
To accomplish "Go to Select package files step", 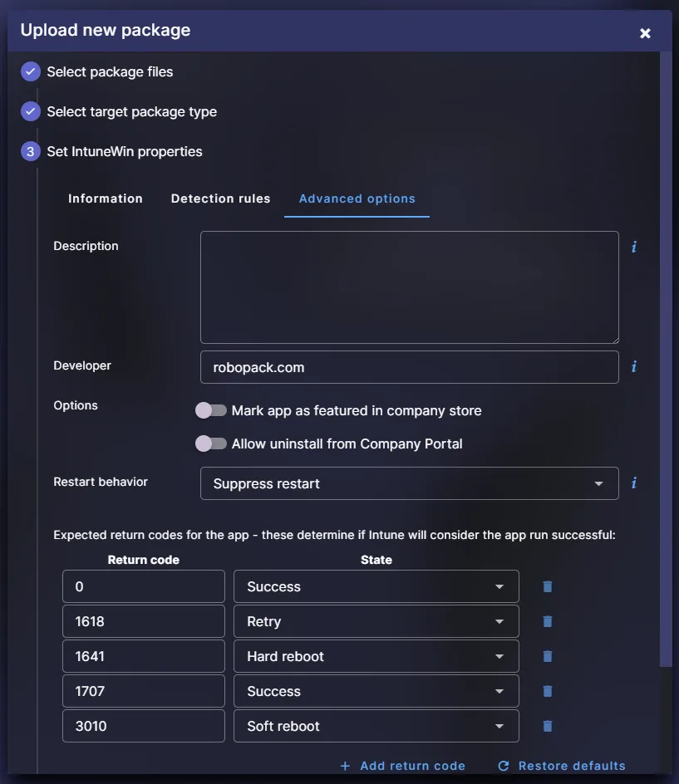I will pyautogui.click(x=110, y=71).
